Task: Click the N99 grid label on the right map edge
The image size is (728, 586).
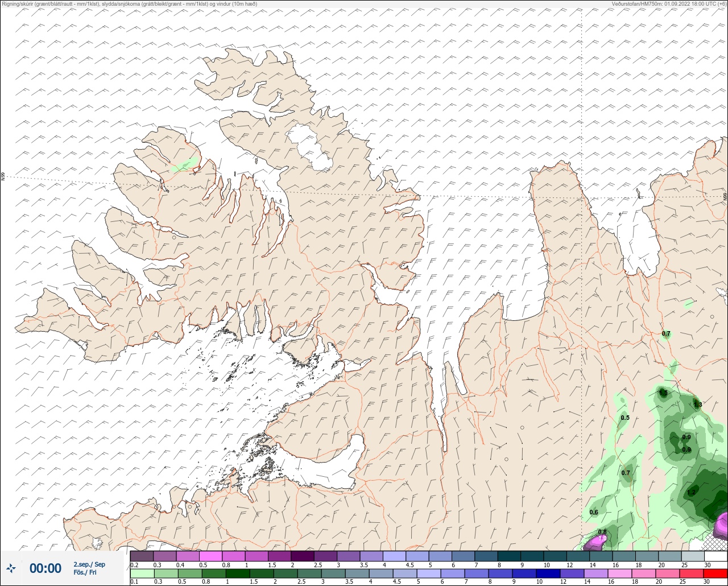Action: pos(725,196)
